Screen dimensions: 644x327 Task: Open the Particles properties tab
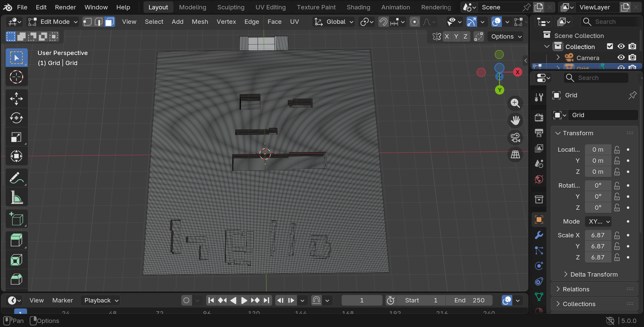click(x=539, y=250)
